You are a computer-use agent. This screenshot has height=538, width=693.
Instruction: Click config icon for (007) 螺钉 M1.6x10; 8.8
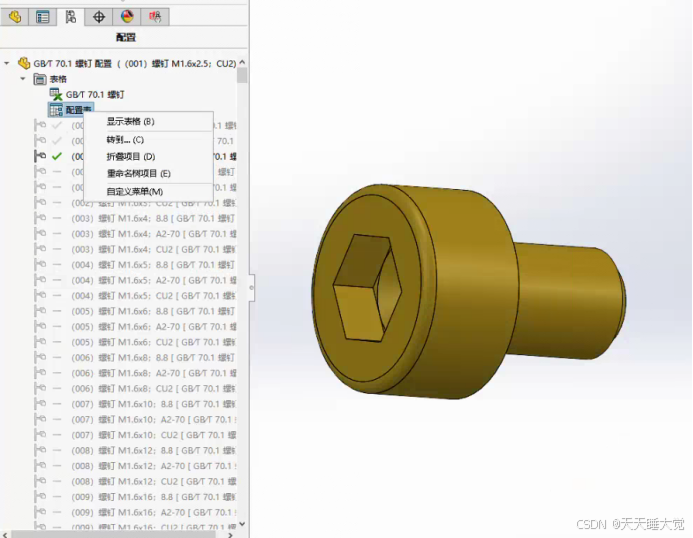[40, 404]
